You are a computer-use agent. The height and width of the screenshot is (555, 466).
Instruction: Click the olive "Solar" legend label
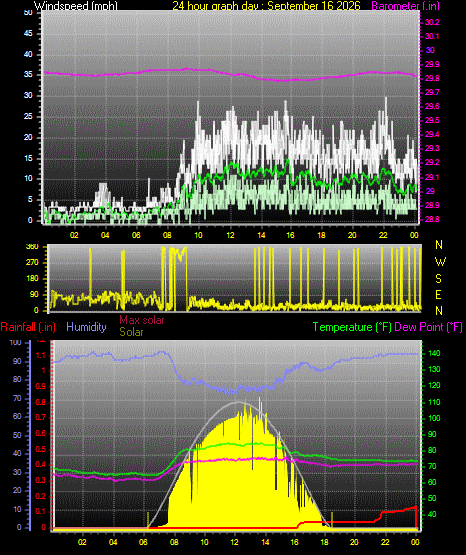(x=131, y=332)
